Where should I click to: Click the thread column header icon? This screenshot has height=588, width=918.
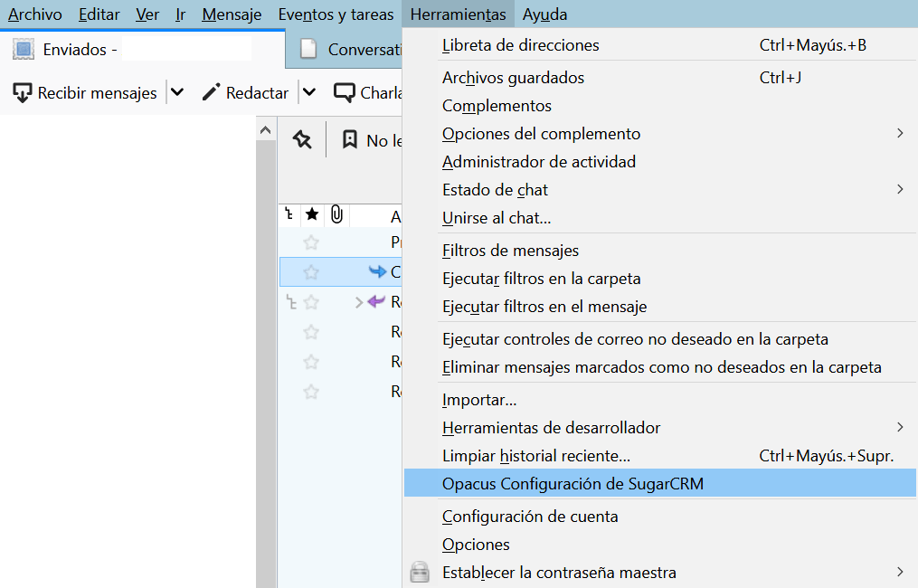pos(289,215)
